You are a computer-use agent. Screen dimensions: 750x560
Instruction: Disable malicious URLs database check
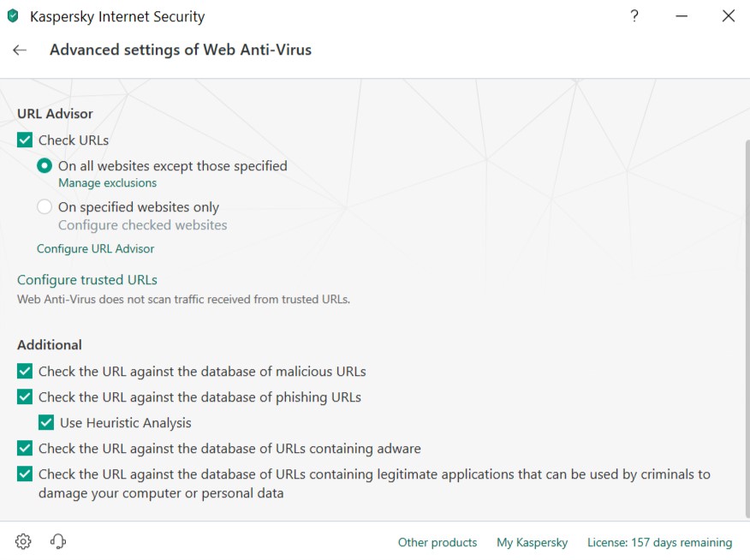tap(25, 372)
